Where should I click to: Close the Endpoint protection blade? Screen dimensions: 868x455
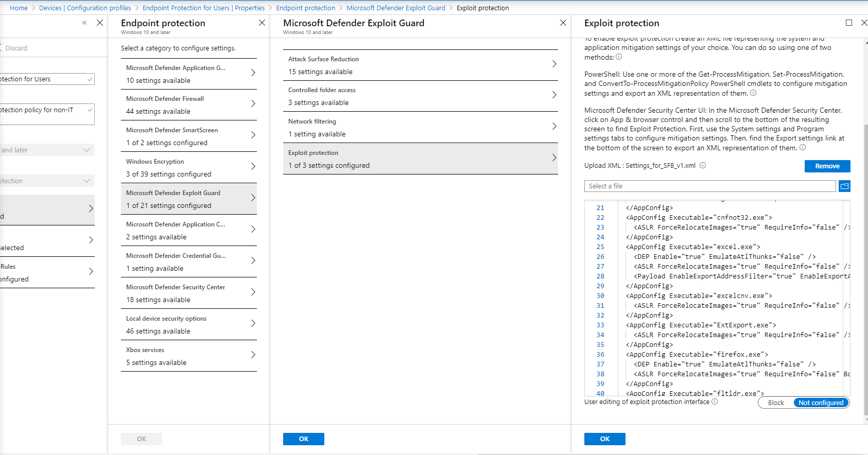262,23
